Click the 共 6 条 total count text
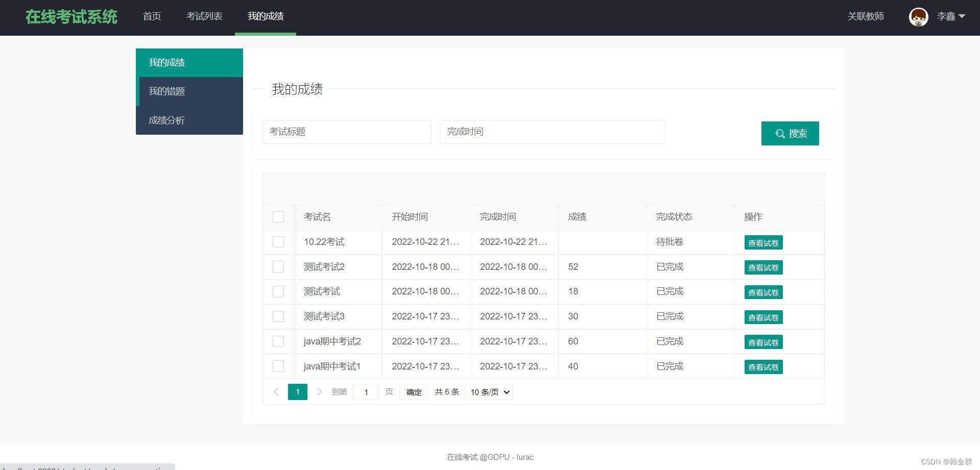The height and width of the screenshot is (470, 980). tap(447, 392)
